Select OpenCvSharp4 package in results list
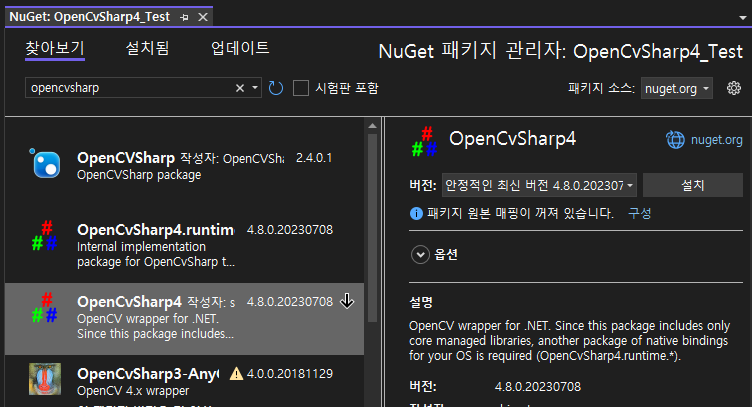The width and height of the screenshot is (752, 407). pos(185,319)
